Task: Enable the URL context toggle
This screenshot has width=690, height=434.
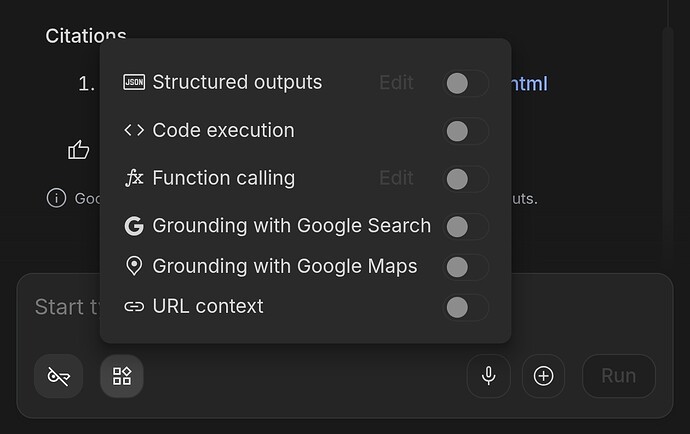Action: coord(466,307)
